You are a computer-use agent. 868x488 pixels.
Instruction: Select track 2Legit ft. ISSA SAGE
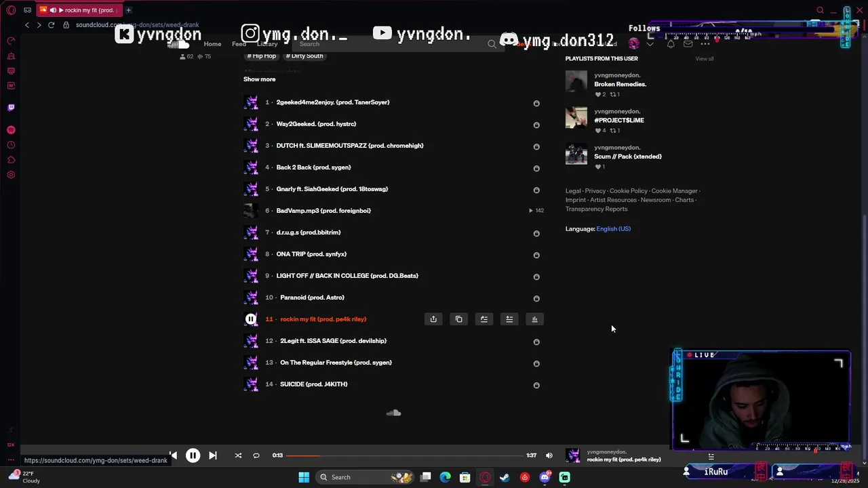pos(333,341)
